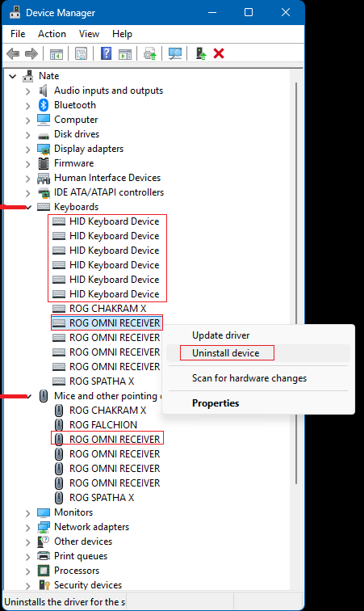Image resolution: width=364 pixels, height=611 pixels.
Task: Expand the Audio inputs and outputs chevron
Action: [27, 91]
